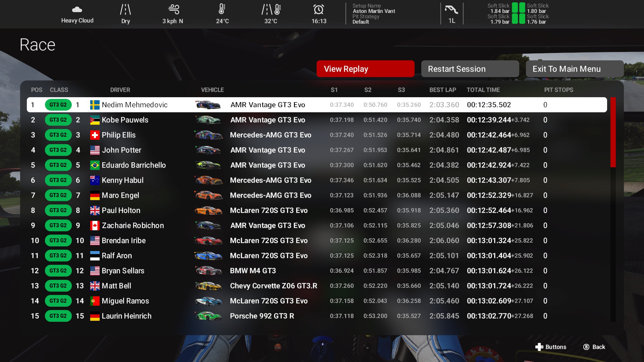644x362 pixels.
Task: Click the track temperature icon
Action: pos(271,9)
